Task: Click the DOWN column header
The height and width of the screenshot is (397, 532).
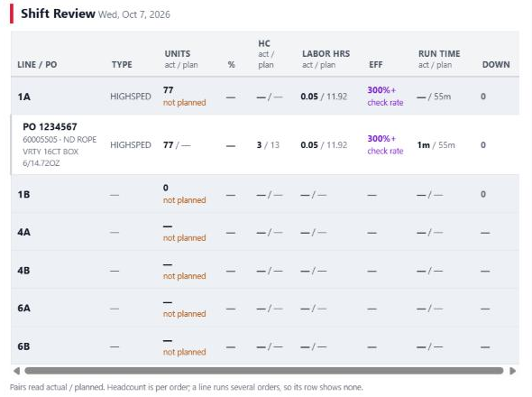Action: click(496, 65)
